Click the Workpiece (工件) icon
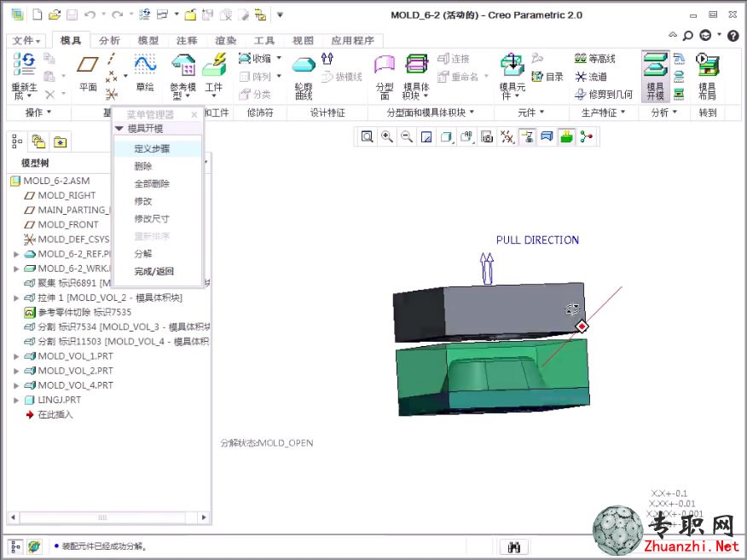This screenshot has width=747, height=560. click(214, 65)
